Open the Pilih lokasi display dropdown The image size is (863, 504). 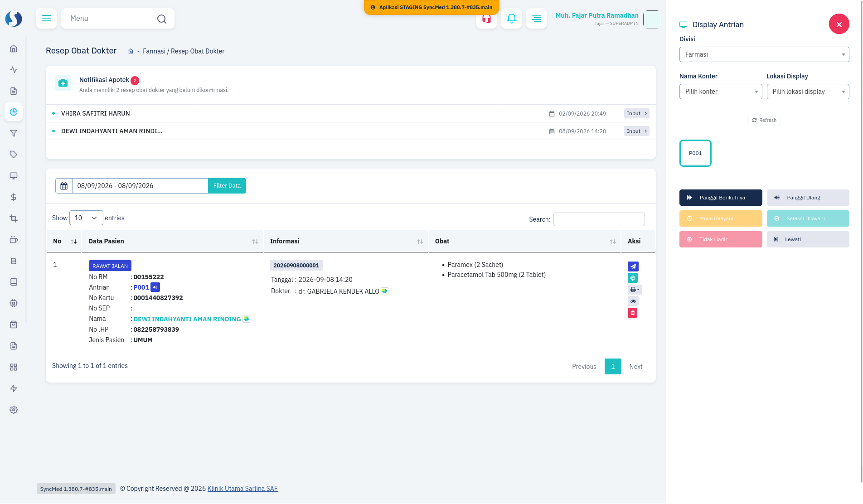click(x=808, y=92)
